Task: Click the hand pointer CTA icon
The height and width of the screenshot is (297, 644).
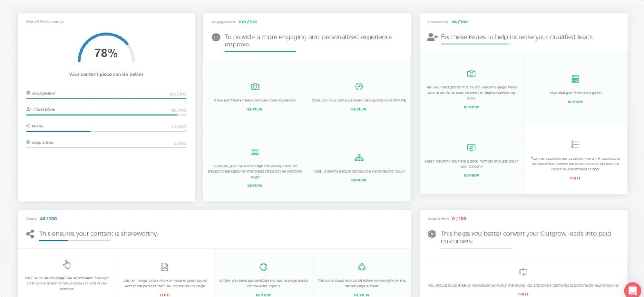Action: [x=67, y=264]
